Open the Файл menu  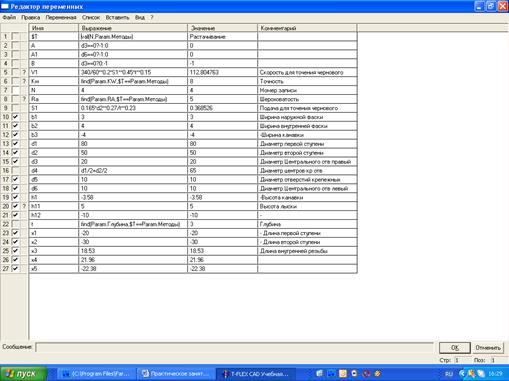pos(9,17)
